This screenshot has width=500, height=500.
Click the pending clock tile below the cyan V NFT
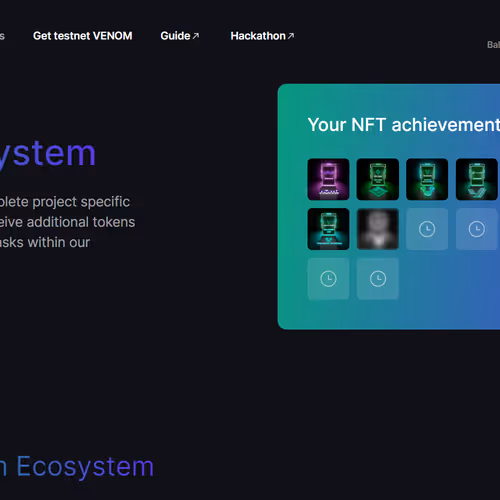point(328,279)
